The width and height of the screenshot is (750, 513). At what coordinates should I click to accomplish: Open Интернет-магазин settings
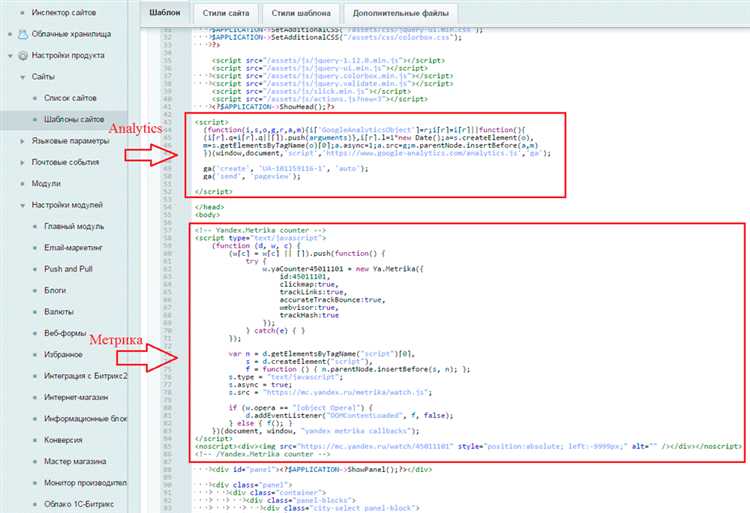pos(76,397)
